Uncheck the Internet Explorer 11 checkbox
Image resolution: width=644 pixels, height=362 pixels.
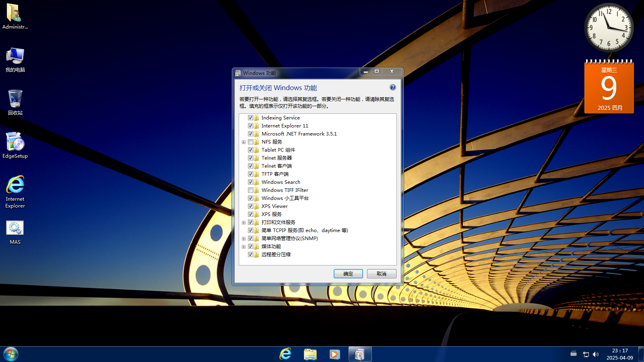[x=250, y=126]
